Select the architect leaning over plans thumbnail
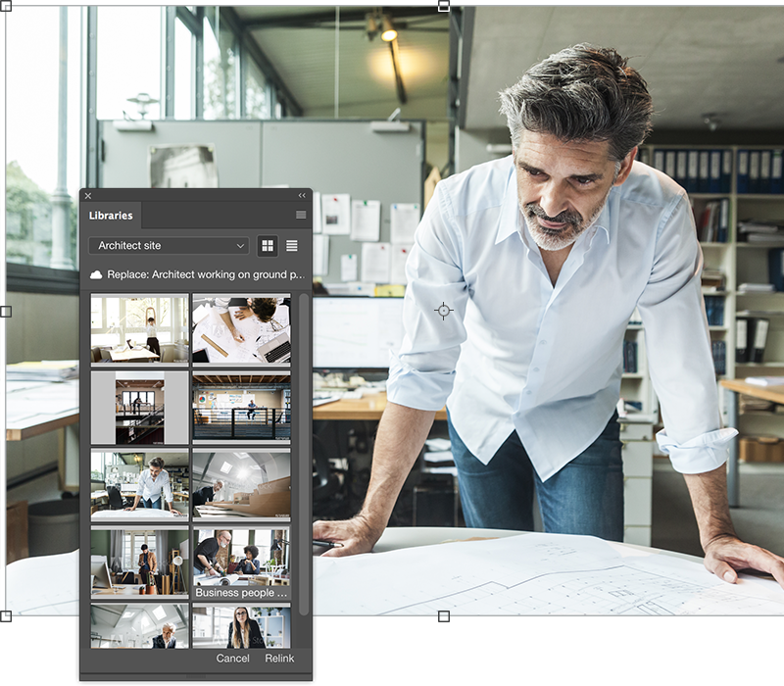This screenshot has width=784, height=686. coord(140,485)
